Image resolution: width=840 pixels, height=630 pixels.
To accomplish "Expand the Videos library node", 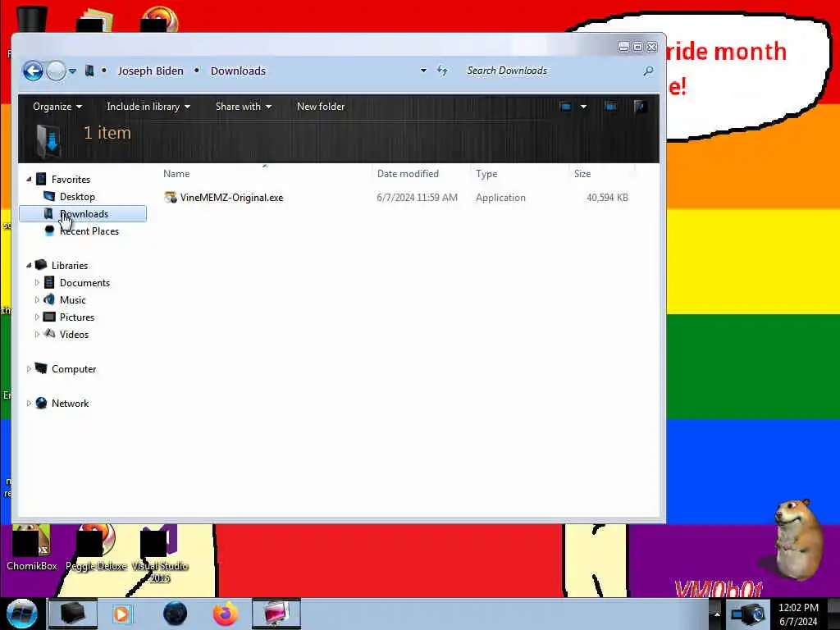I will 37,334.
